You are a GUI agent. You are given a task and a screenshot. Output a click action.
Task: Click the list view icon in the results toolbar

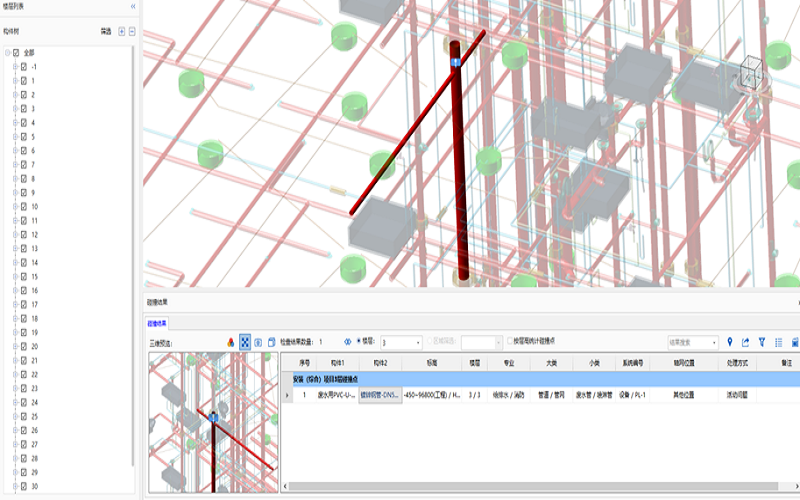(x=779, y=342)
